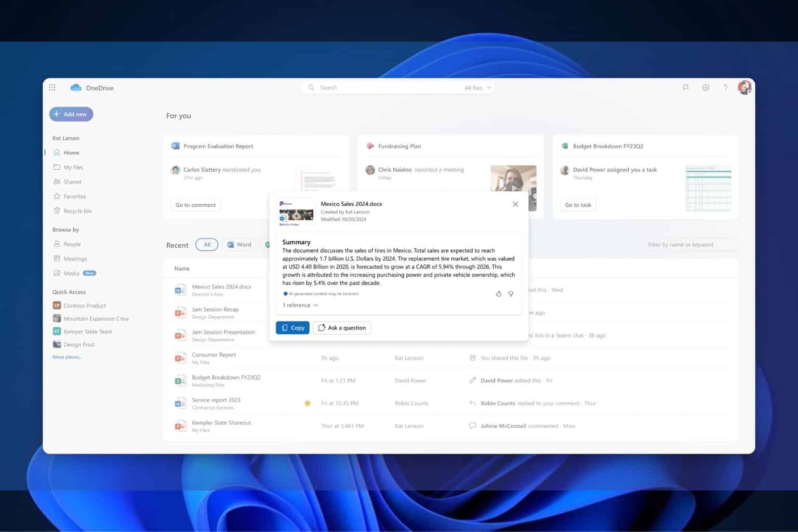Give thumbs down on summary
This screenshot has height=532, width=798.
511,294
